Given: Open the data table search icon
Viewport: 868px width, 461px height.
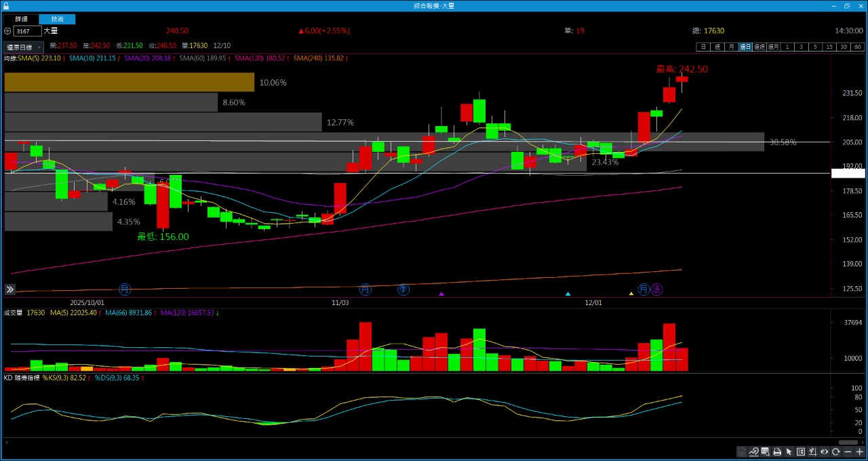Looking at the screenshot, I should (x=765, y=452).
